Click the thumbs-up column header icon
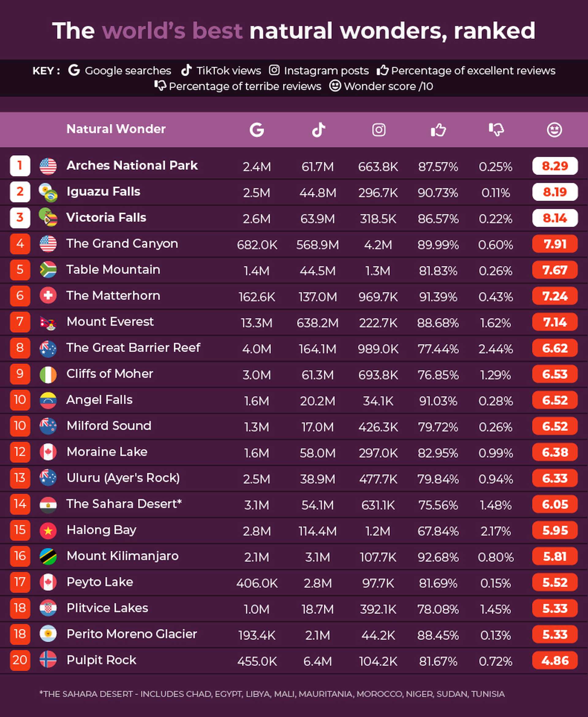588x717 pixels. (x=438, y=129)
